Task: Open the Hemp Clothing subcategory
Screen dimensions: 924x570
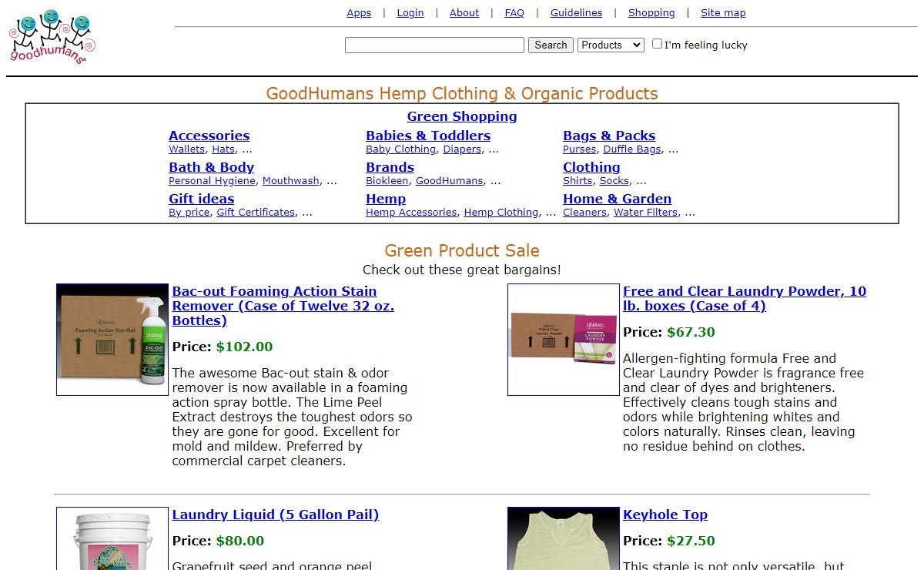Action: click(x=501, y=213)
